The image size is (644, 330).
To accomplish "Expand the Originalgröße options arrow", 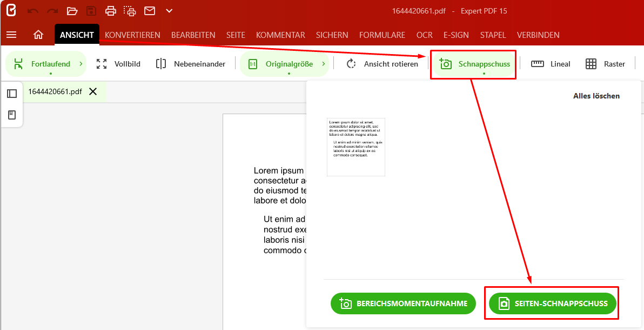I will (x=324, y=64).
